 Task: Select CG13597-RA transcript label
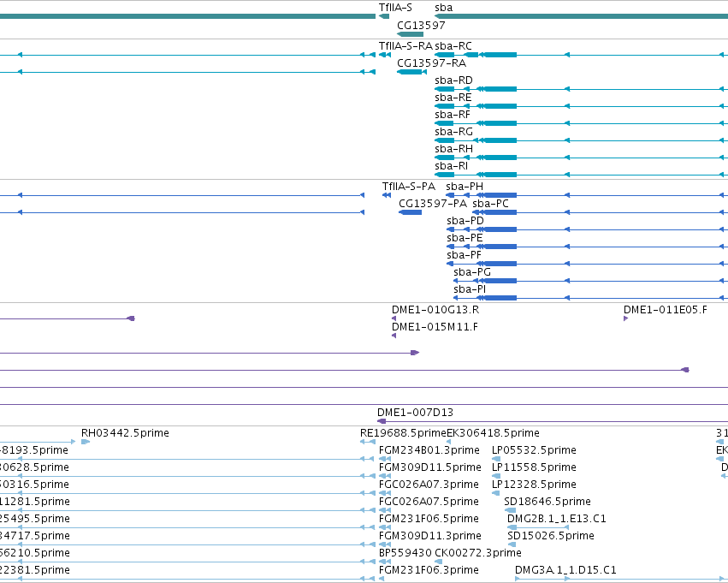pyautogui.click(x=431, y=63)
